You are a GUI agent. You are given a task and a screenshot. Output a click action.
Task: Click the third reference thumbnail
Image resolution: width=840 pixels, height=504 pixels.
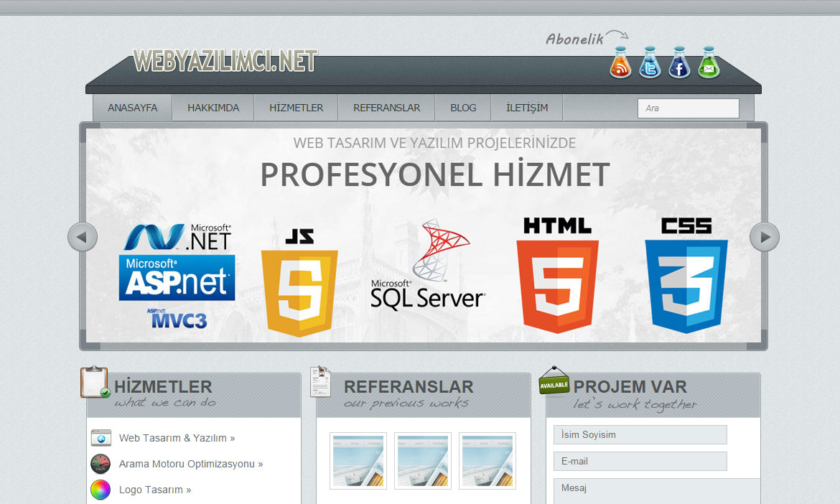coord(487,461)
